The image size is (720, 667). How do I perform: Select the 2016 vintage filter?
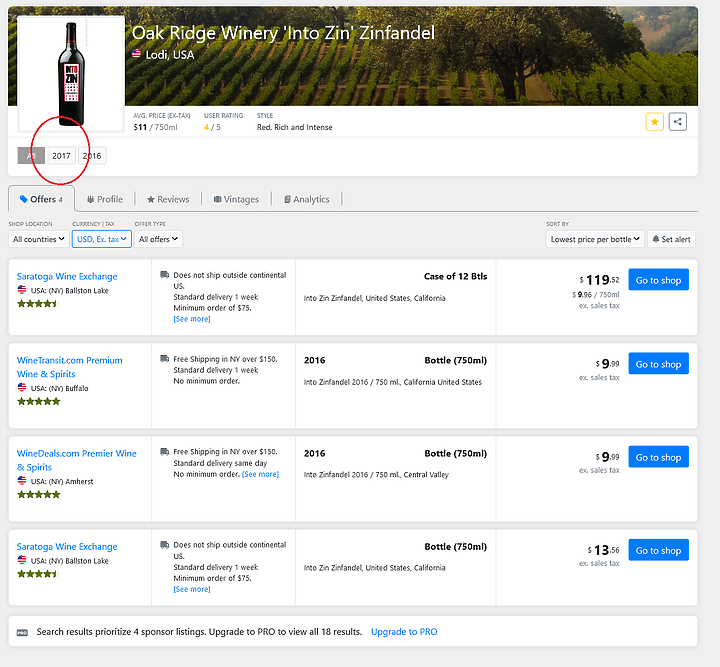pyautogui.click(x=92, y=156)
